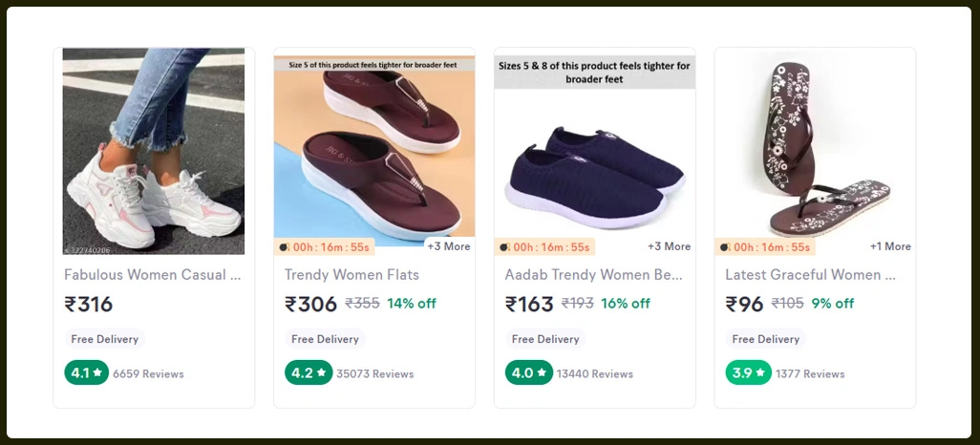Click timer icon on Aadab Trendy product
This screenshot has width=980, height=445.
(504, 247)
